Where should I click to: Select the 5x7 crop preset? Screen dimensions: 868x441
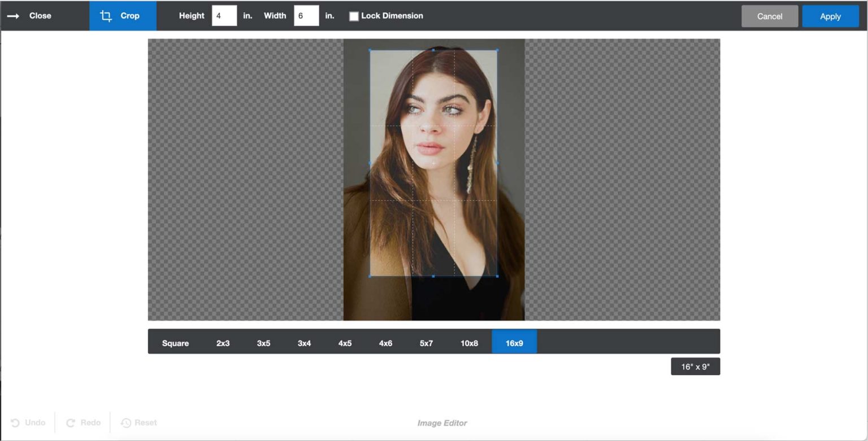[x=426, y=343]
